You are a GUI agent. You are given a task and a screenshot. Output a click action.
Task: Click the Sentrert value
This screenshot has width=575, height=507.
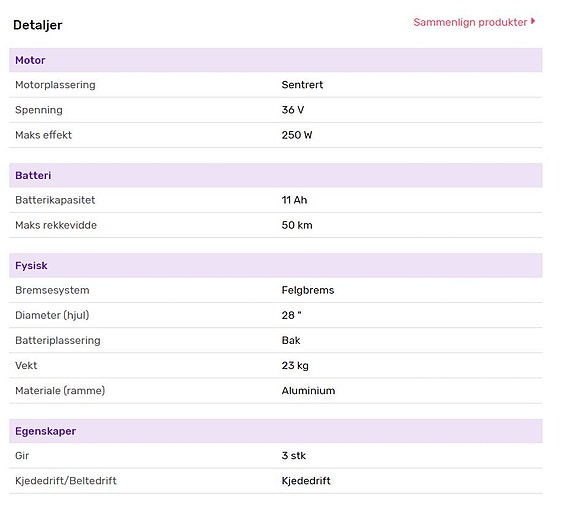click(x=302, y=85)
